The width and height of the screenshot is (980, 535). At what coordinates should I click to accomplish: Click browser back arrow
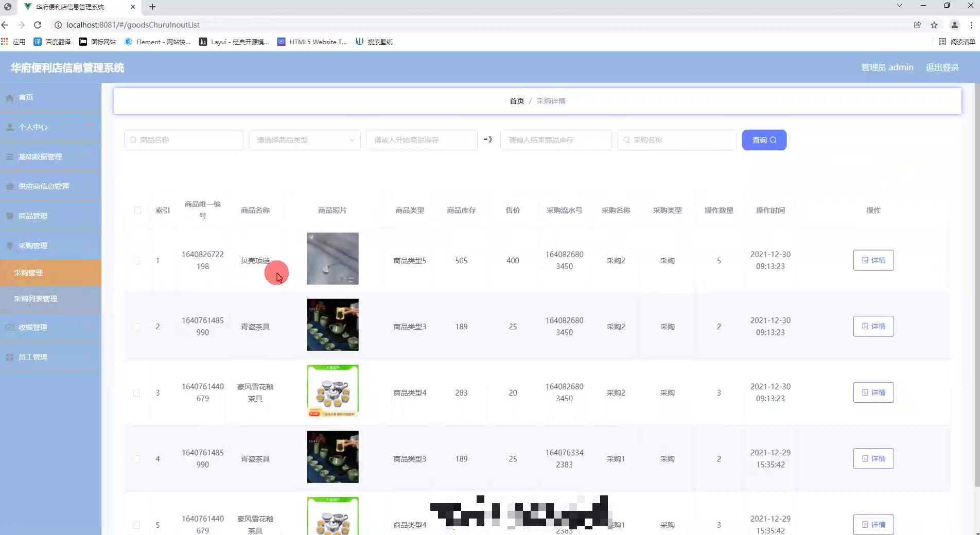coord(5,25)
